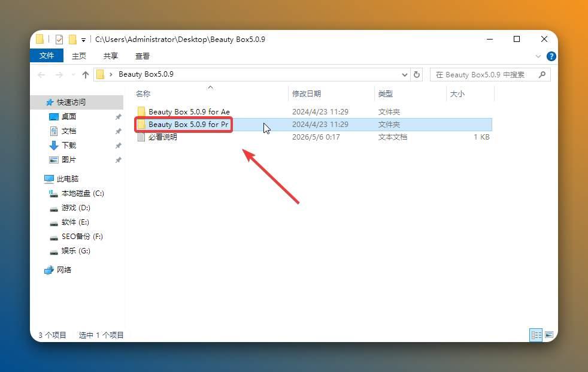
Task: Click the folder icon of Beauty Box 5.0.9 for Ae
Action: click(141, 112)
